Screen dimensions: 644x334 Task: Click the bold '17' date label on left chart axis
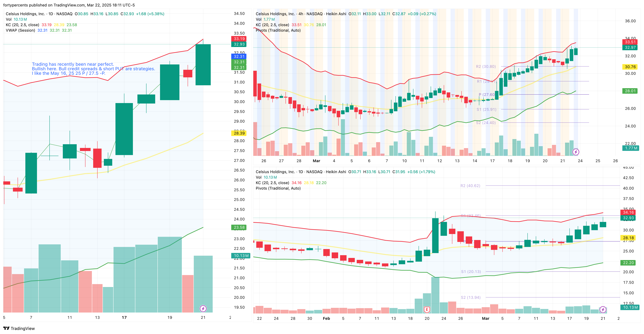pos(124,317)
